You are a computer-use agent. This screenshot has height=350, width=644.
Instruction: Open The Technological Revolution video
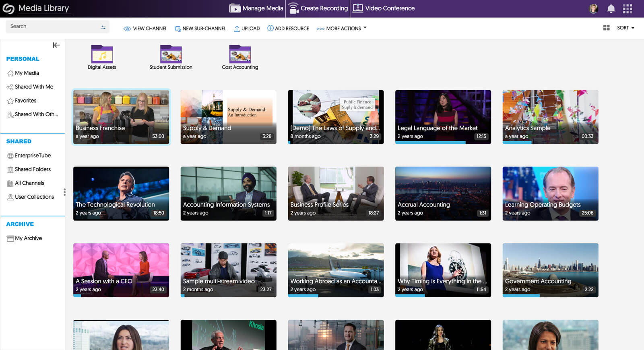121,194
